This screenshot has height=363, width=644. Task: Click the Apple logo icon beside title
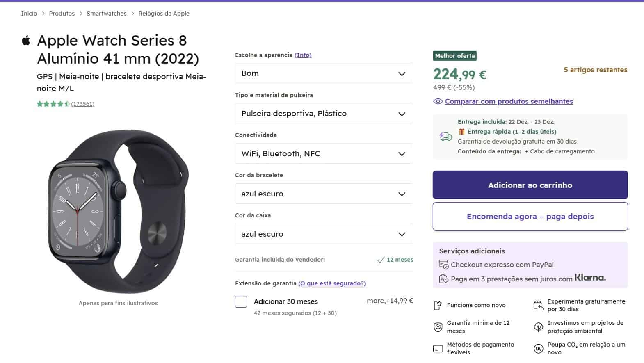pos(26,41)
